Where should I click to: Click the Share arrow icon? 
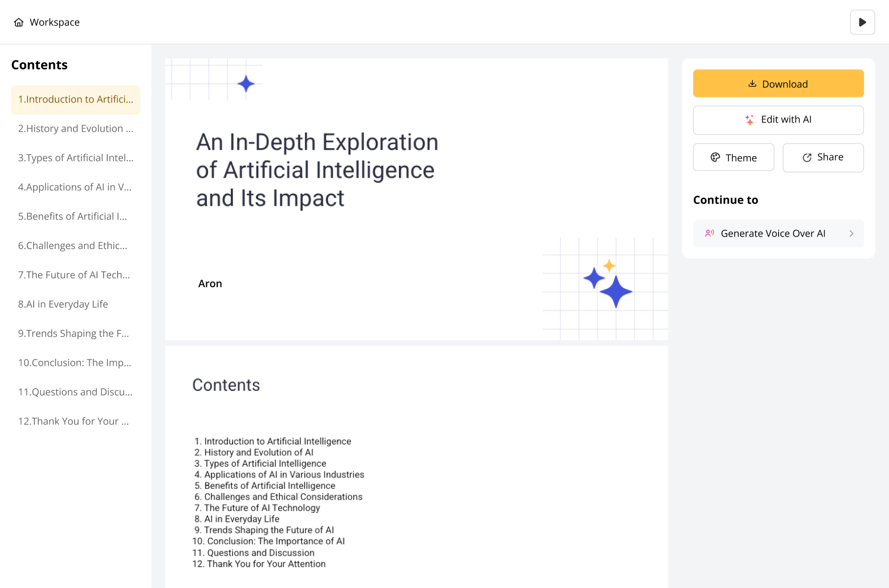pos(807,157)
